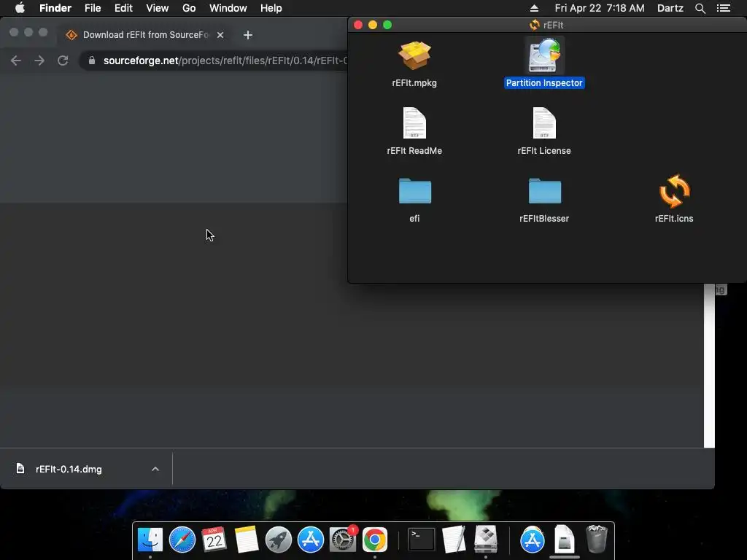Screen dimensions: 747x560
Task: Open the rEFIt ReadMe document
Action: pos(414,122)
